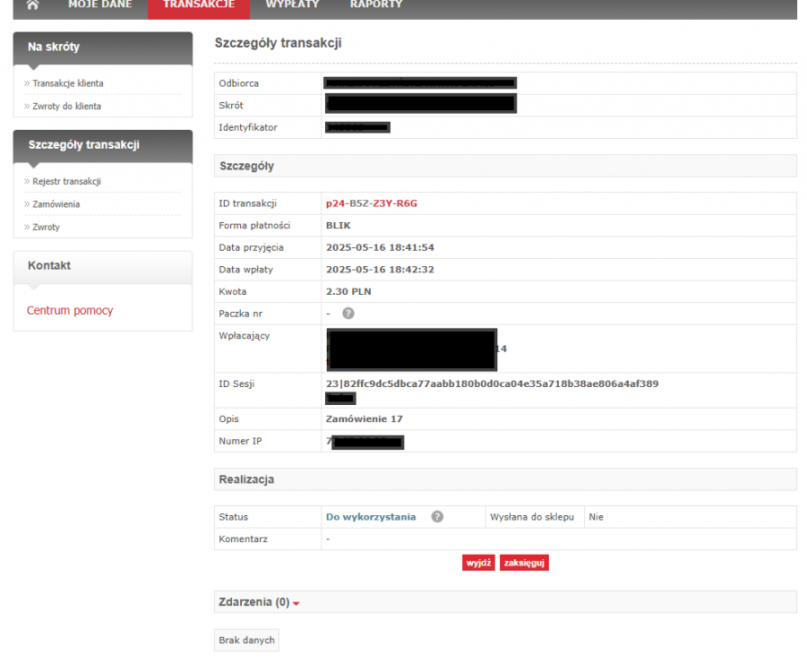Open Zwroty under Szczegóły transakcji
The width and height of the screenshot is (807, 672).
(46, 227)
